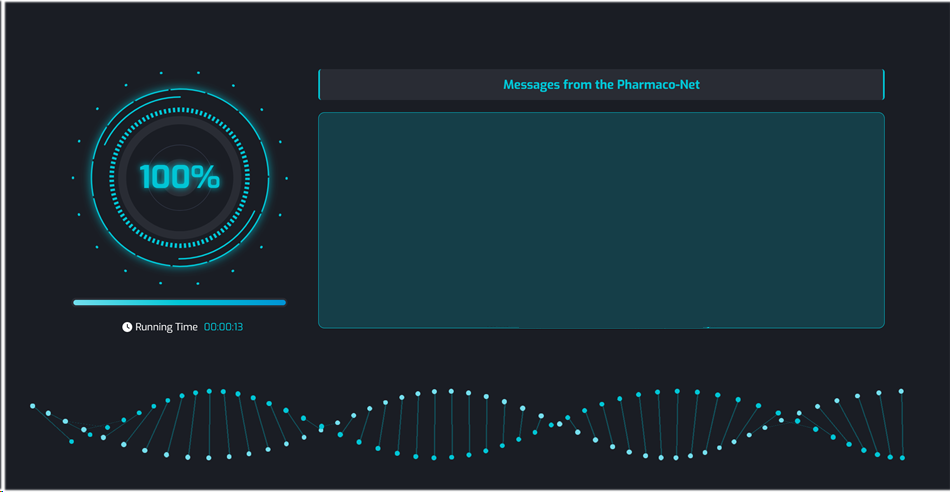Click the left bracket edge of the header bar
Image resolution: width=950 pixels, height=492 pixels.
(319, 85)
